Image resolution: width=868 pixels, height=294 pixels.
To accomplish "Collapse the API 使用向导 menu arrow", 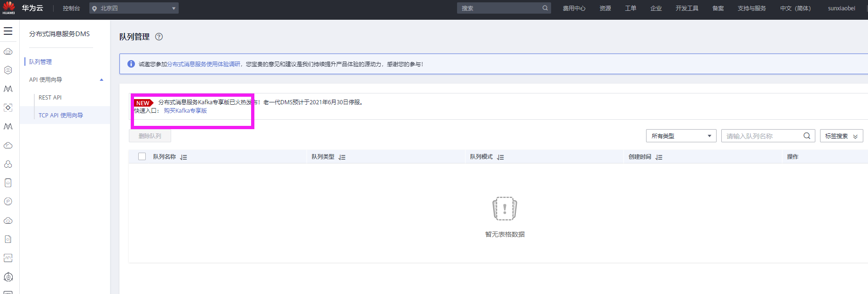I will click(102, 80).
